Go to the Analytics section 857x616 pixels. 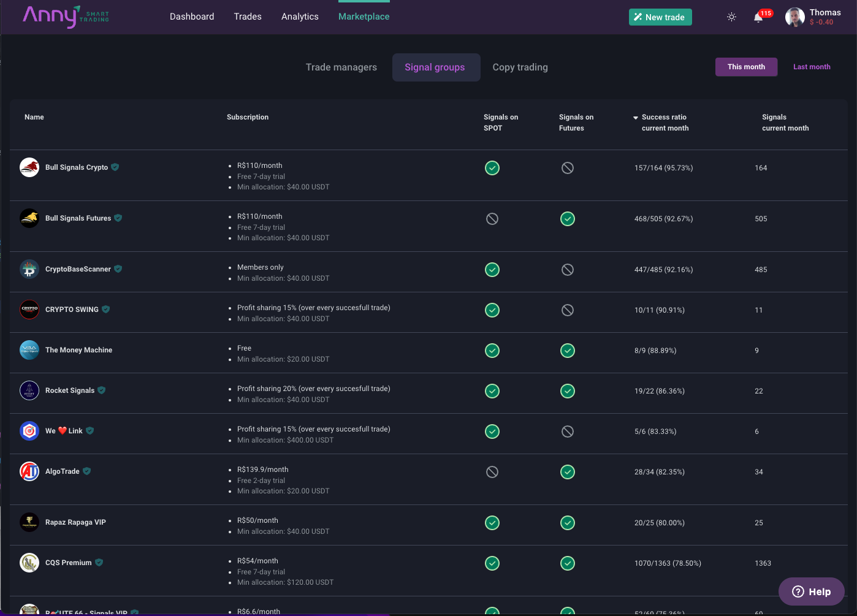click(x=300, y=17)
